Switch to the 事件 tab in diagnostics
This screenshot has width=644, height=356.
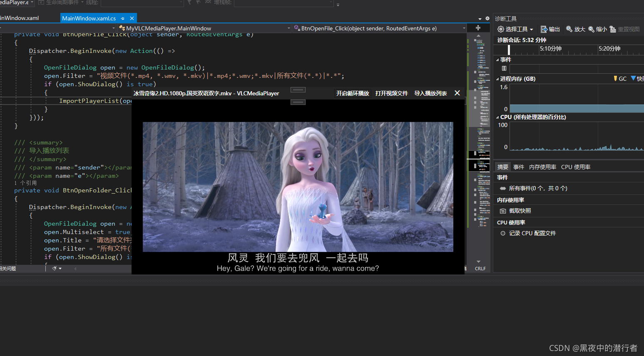tap(519, 167)
